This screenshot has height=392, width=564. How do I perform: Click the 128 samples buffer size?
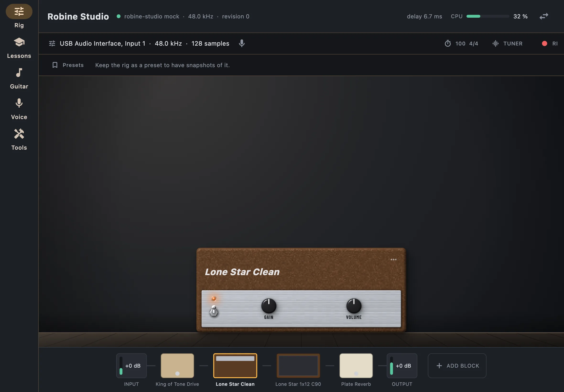[210, 44]
